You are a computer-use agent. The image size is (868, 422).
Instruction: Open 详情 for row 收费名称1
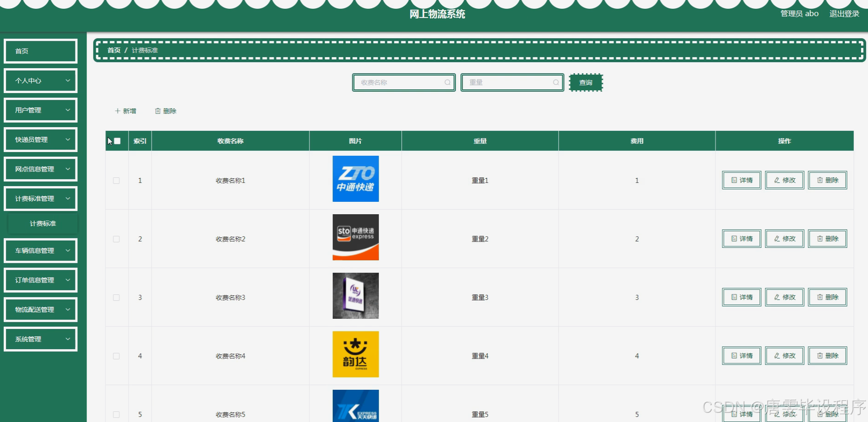click(x=742, y=180)
